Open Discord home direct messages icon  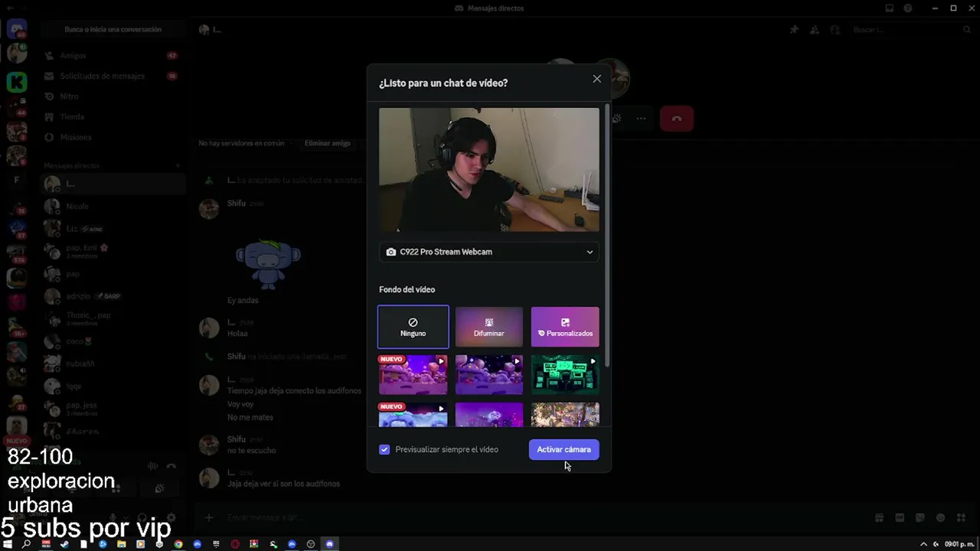pos(17,30)
